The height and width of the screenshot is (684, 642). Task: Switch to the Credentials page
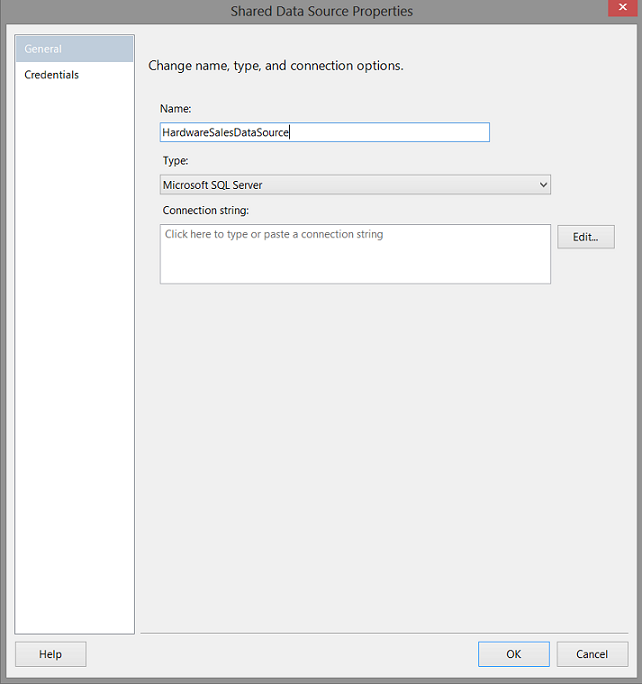click(52, 75)
